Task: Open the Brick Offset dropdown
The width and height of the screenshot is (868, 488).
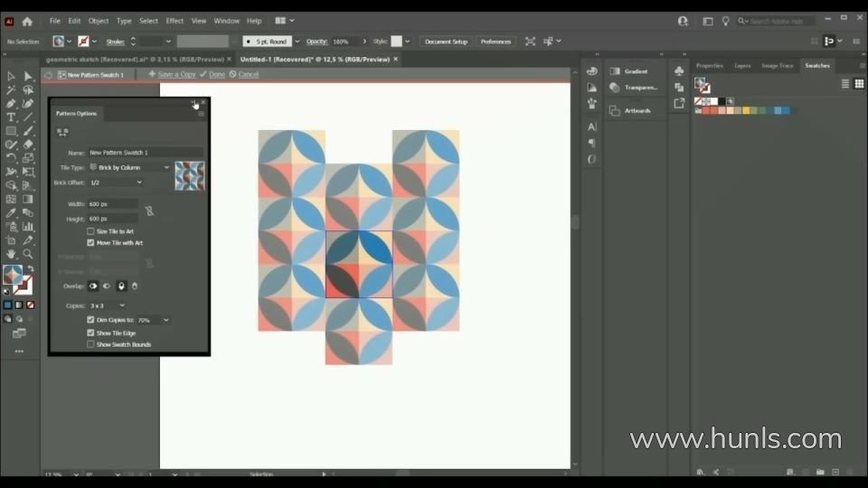Action: coord(116,183)
